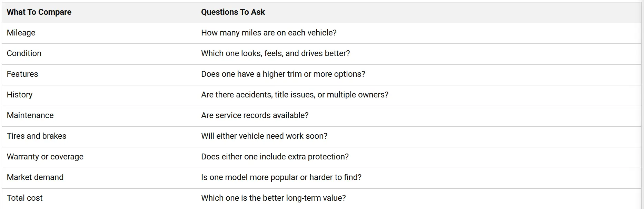
Task: Click the 'Market demand' cell
Action: (35, 177)
